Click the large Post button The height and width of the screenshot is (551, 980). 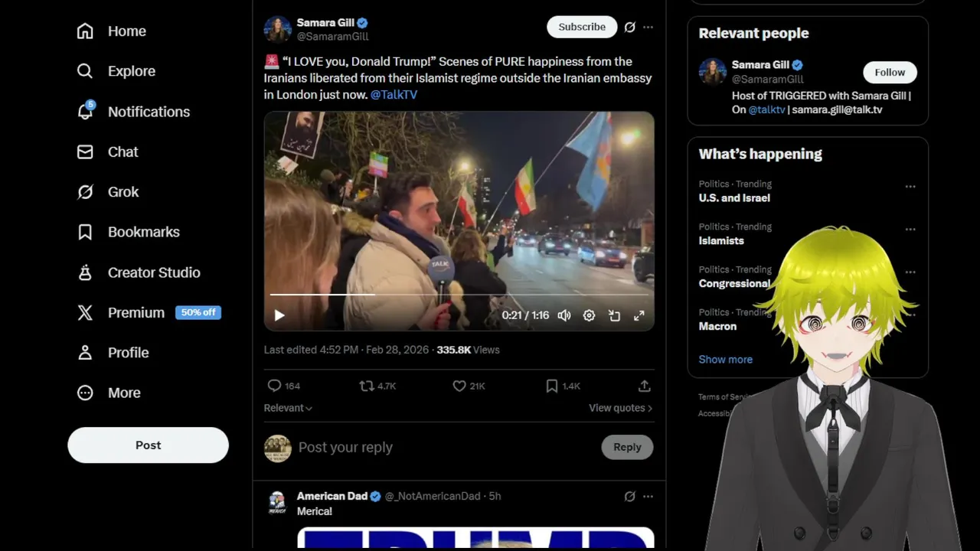coord(148,445)
